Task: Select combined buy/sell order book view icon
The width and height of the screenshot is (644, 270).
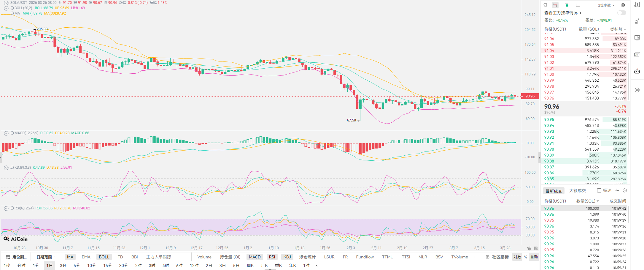Action: (x=555, y=5)
